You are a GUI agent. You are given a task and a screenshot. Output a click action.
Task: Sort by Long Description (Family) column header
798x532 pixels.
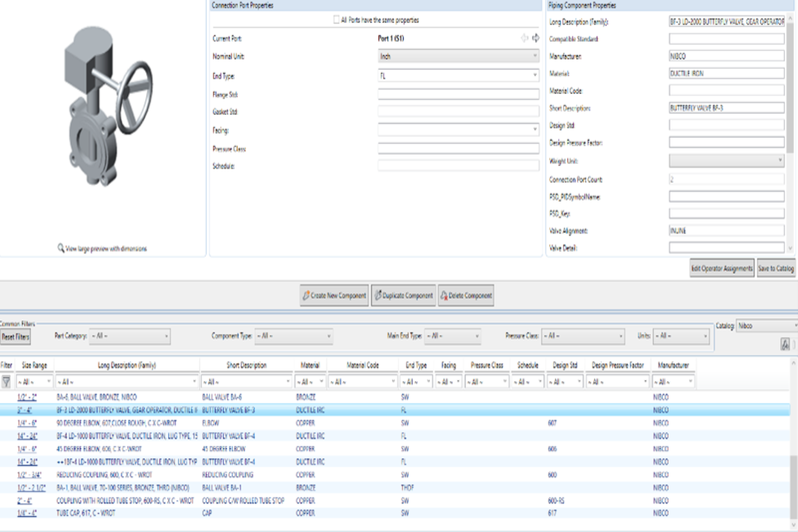coord(127,365)
